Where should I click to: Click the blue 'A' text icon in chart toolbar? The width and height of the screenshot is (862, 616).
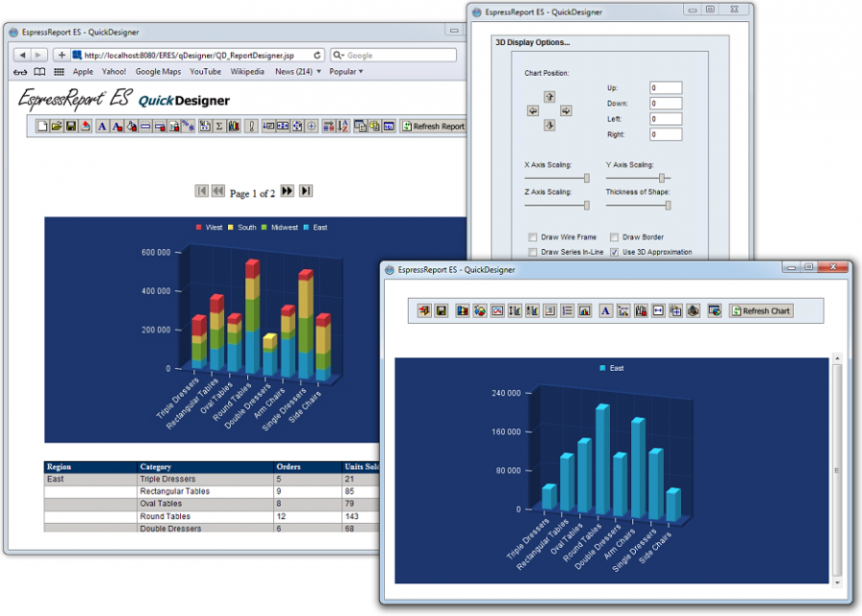(x=605, y=311)
